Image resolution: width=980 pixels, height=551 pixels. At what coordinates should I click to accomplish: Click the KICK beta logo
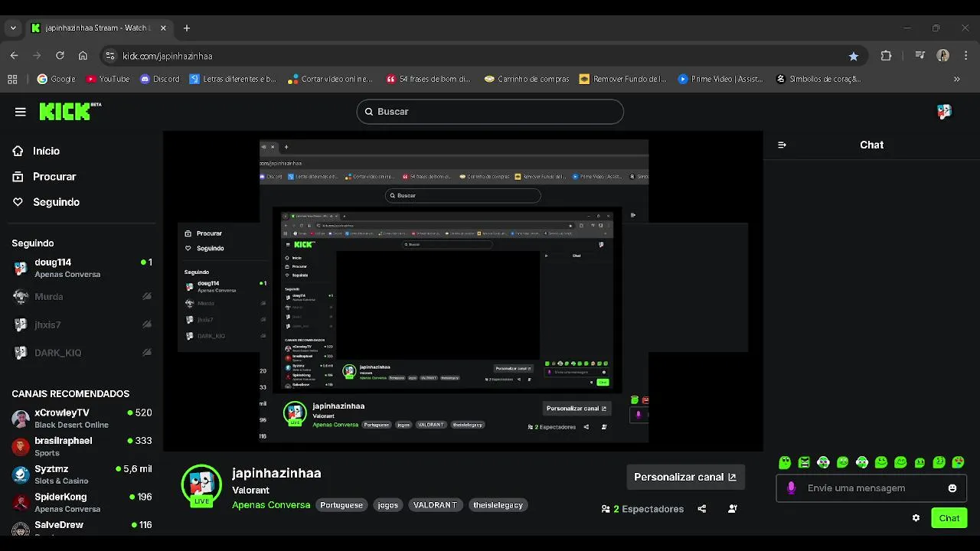click(70, 112)
